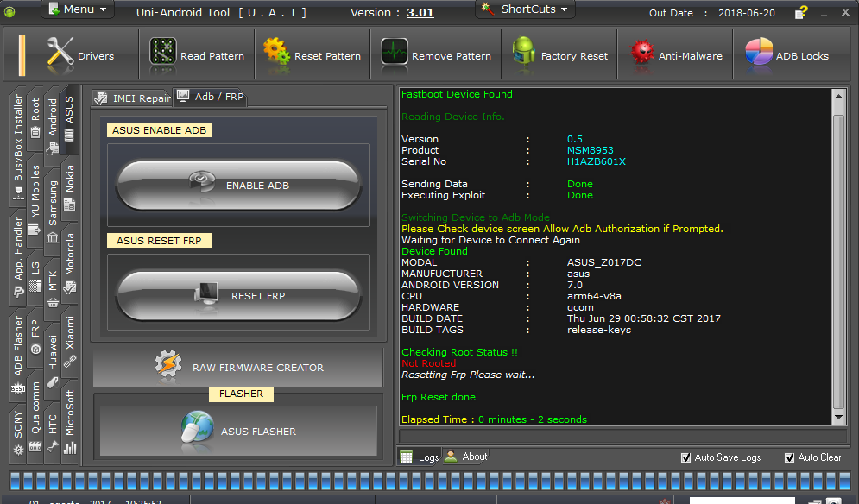This screenshot has width=859, height=504.
Task: Click the blue segmented progress bar
Action: pyautogui.click(x=430, y=481)
